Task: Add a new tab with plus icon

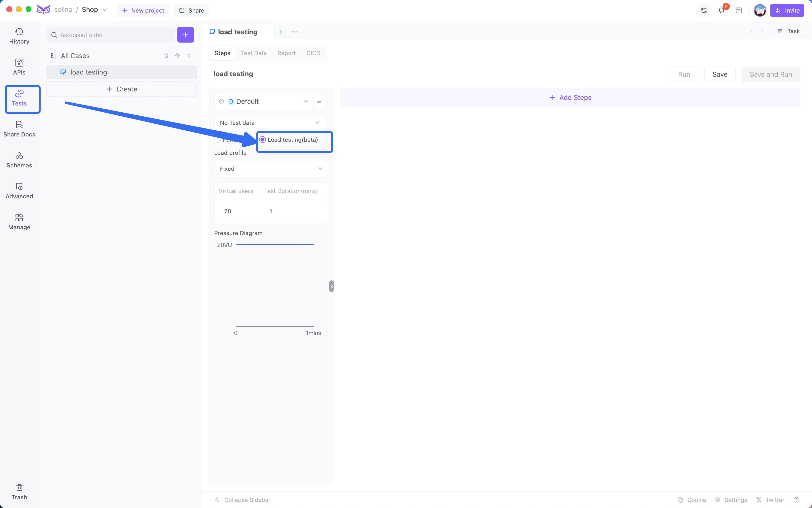Action: (x=281, y=32)
